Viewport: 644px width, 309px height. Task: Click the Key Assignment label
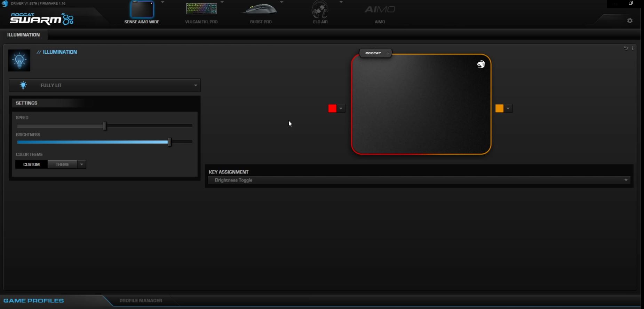(x=229, y=172)
